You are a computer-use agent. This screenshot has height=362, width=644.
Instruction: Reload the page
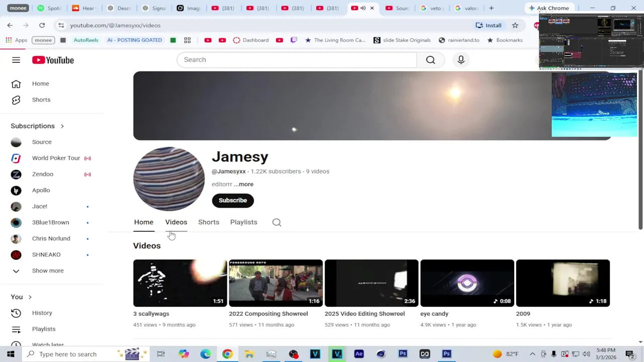[x=42, y=25]
